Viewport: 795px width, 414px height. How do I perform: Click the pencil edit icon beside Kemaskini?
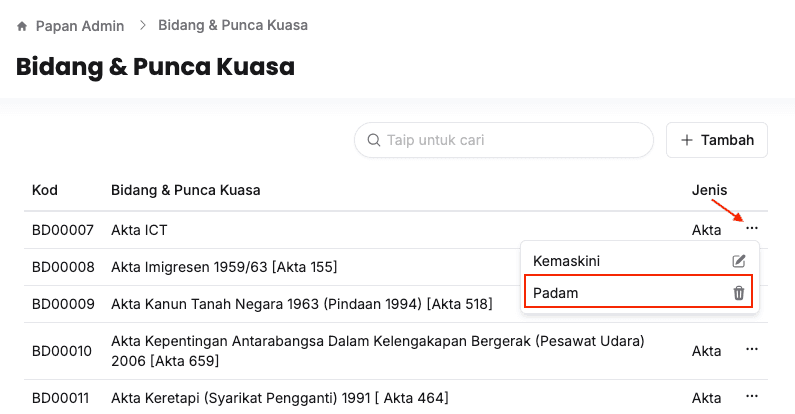pos(739,261)
